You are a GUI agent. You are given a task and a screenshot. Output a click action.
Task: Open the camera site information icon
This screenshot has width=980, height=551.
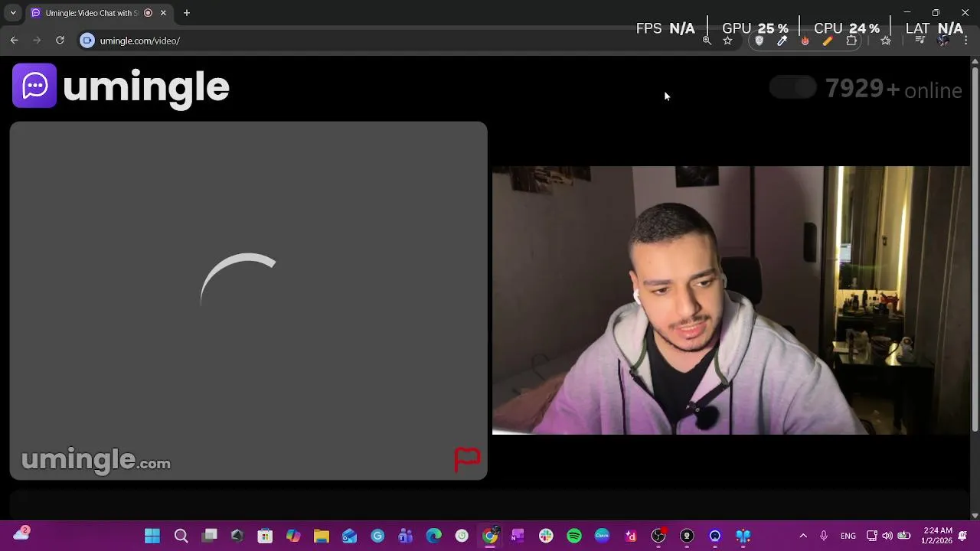[x=87, y=41]
